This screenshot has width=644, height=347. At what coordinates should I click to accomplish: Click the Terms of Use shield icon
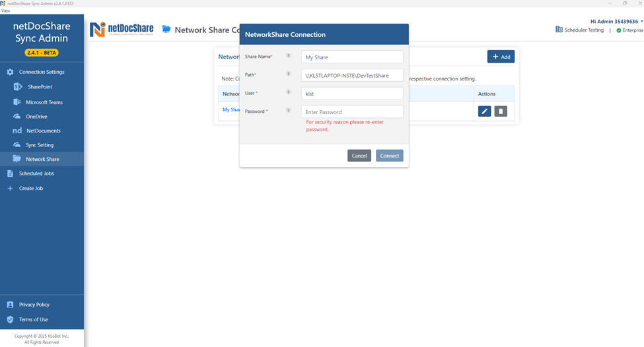pyautogui.click(x=11, y=319)
